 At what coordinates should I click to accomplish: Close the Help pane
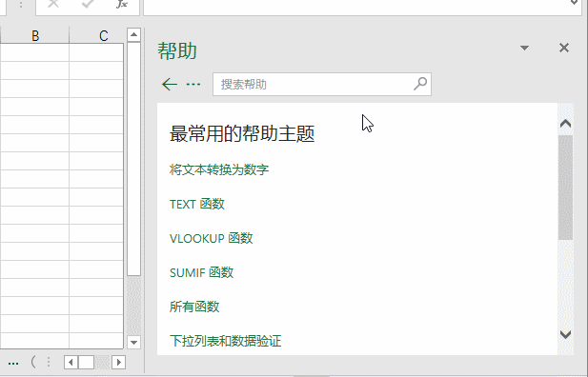point(564,48)
